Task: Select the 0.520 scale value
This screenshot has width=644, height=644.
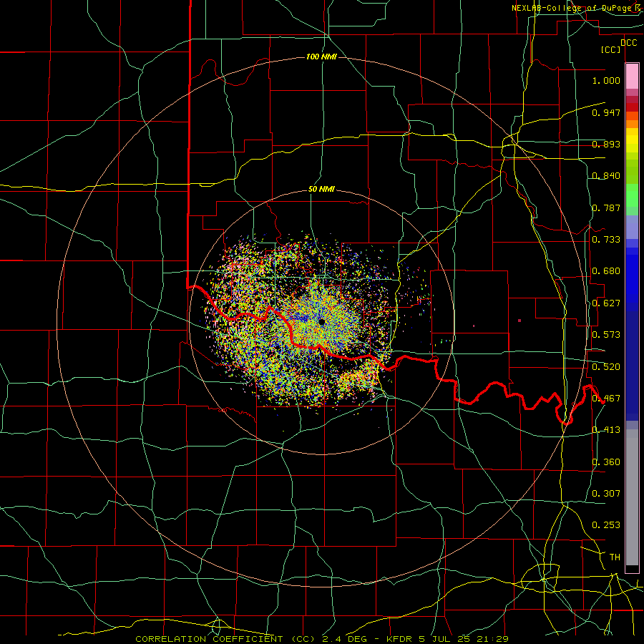Action: click(606, 367)
